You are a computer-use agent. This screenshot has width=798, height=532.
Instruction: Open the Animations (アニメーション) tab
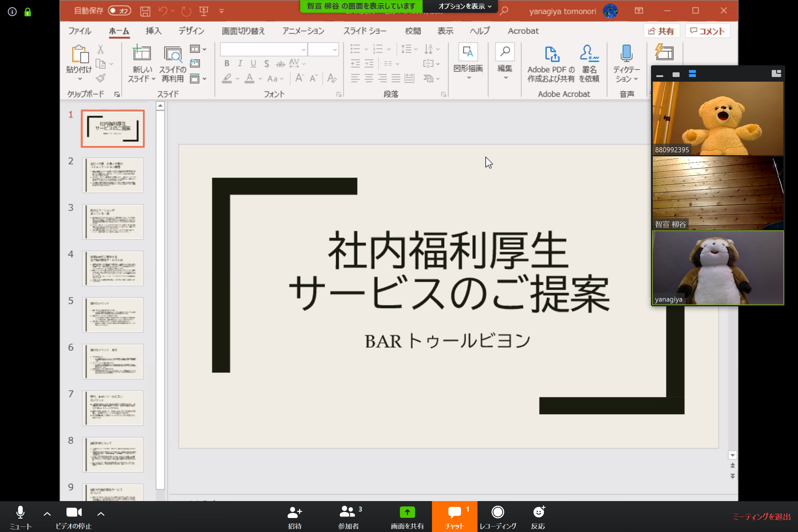click(303, 31)
